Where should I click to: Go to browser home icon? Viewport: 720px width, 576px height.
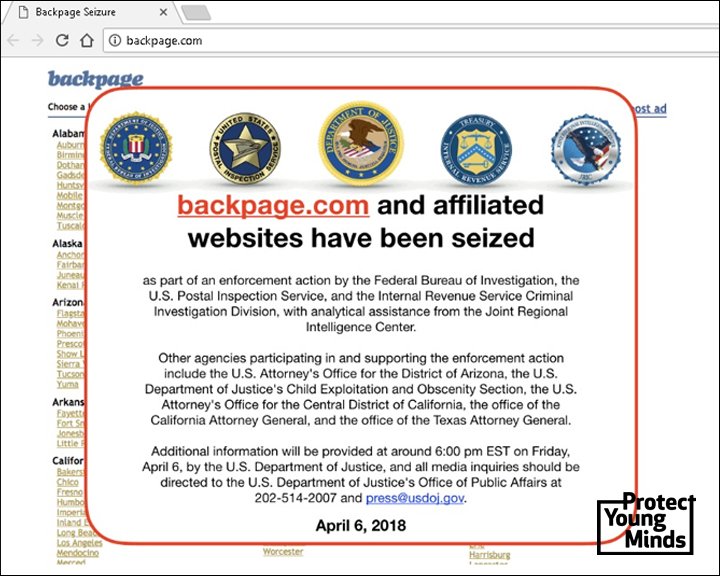(x=87, y=40)
